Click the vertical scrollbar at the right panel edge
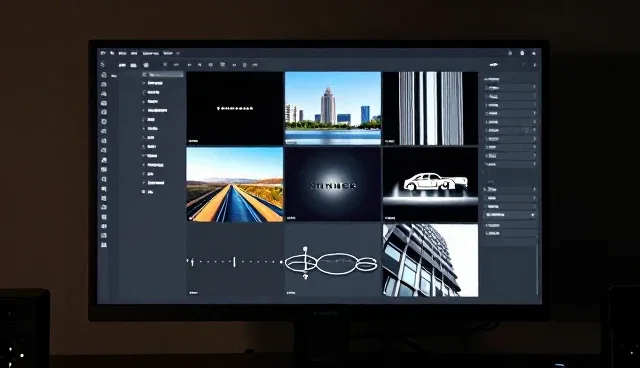Screen dimensions: 640x368 pyautogui.click(x=537, y=269)
